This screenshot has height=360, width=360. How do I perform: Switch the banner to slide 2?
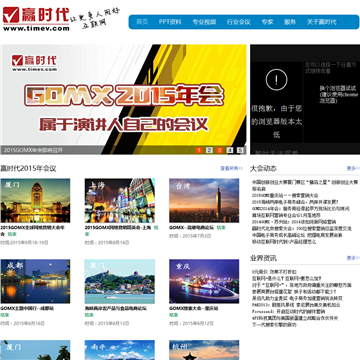[x=209, y=150]
